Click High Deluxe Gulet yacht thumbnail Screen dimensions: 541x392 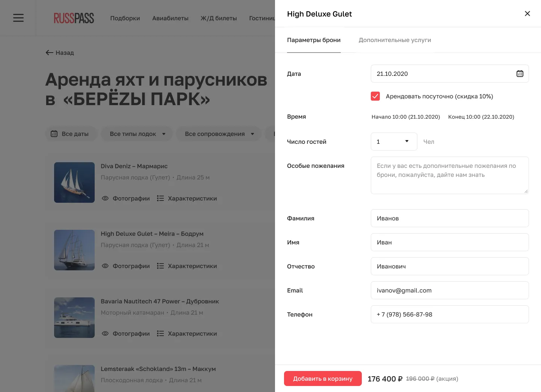coord(74,250)
